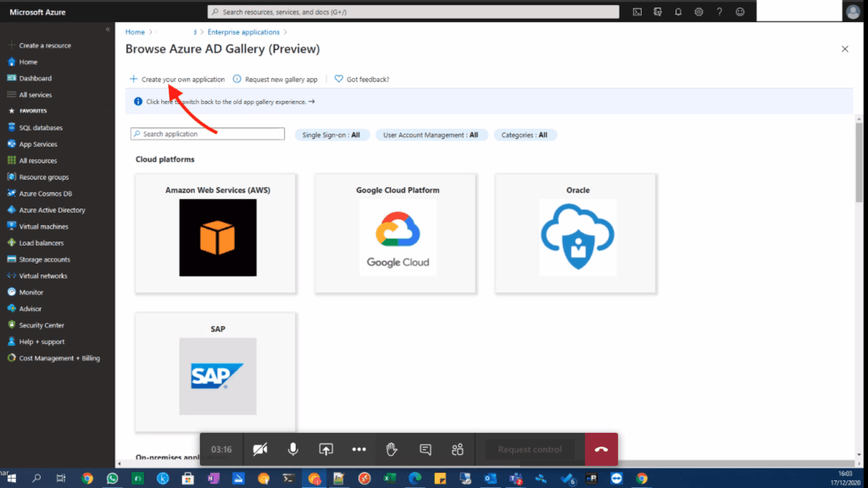Open Azure Cosmos DB from the sidebar
868x488 pixels.
tap(49, 193)
